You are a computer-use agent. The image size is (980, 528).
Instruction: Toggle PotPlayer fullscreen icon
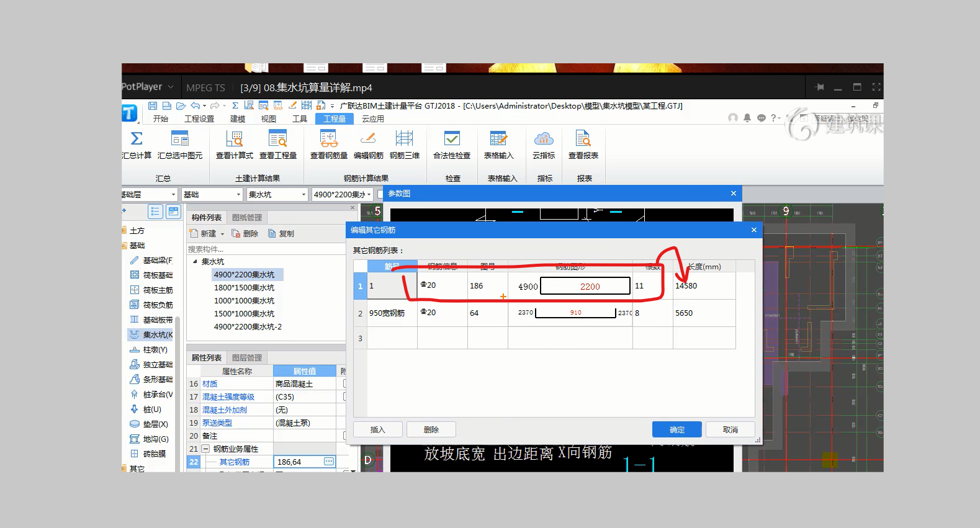click(x=876, y=87)
